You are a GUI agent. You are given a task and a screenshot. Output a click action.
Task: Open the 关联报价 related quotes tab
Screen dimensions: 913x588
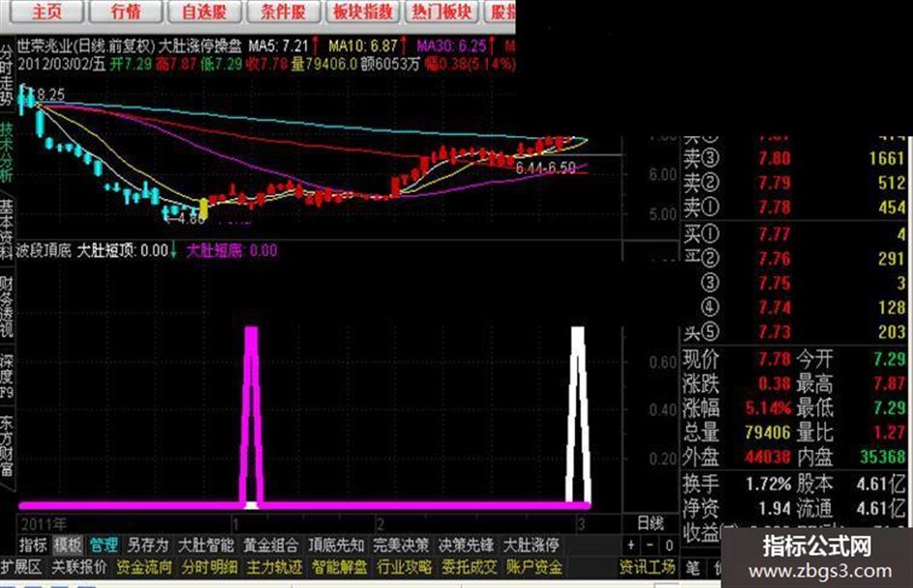pyautogui.click(x=79, y=567)
